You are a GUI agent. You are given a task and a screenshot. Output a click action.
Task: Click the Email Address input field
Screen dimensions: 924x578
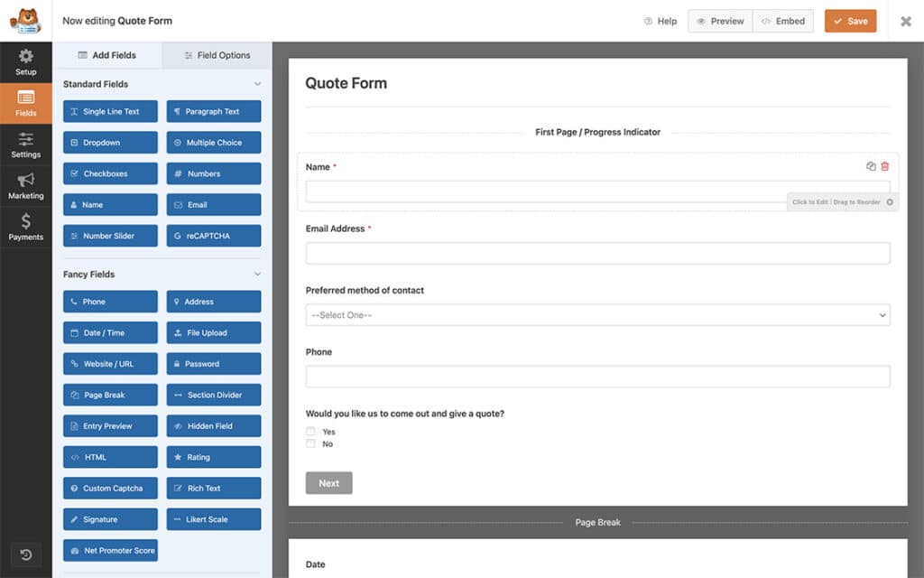point(597,253)
